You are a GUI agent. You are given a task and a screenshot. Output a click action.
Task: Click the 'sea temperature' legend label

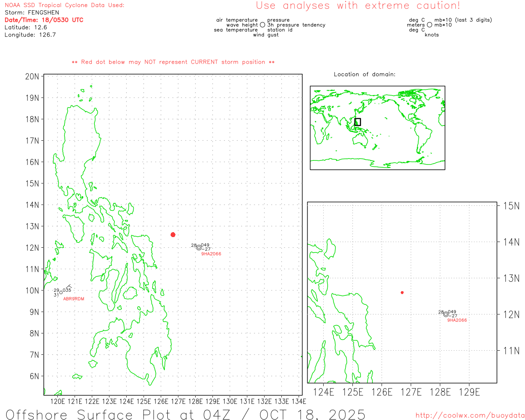click(236, 30)
